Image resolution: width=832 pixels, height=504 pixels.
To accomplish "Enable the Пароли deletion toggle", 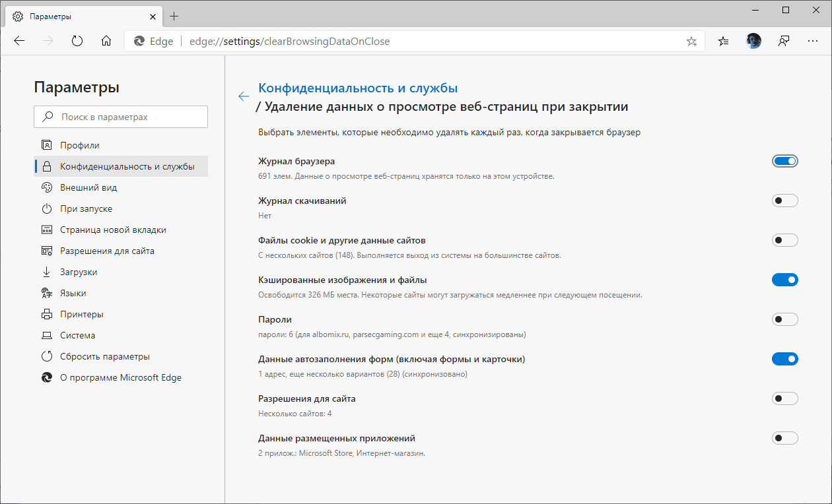I will tap(784, 319).
